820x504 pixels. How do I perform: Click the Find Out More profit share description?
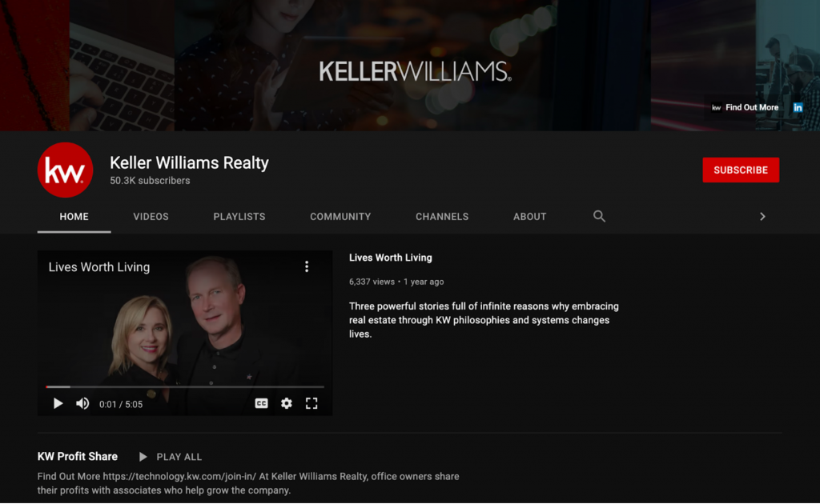(248, 483)
